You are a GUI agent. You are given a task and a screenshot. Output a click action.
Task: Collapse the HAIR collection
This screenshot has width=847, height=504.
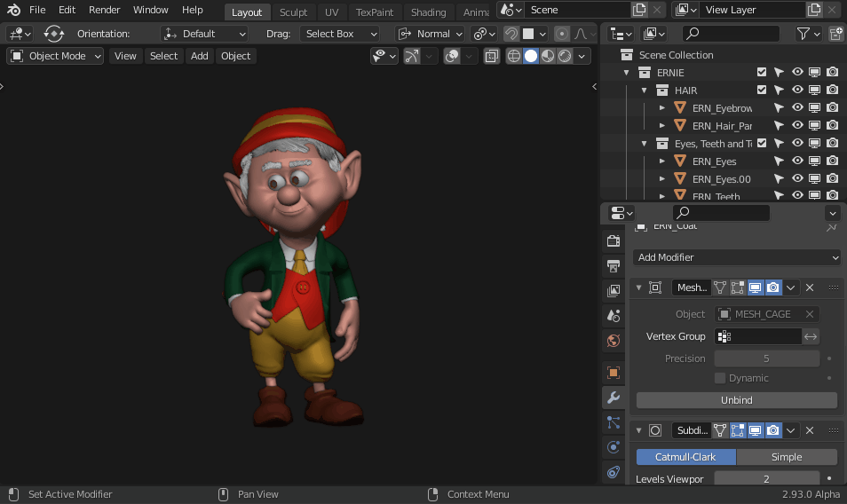644,91
